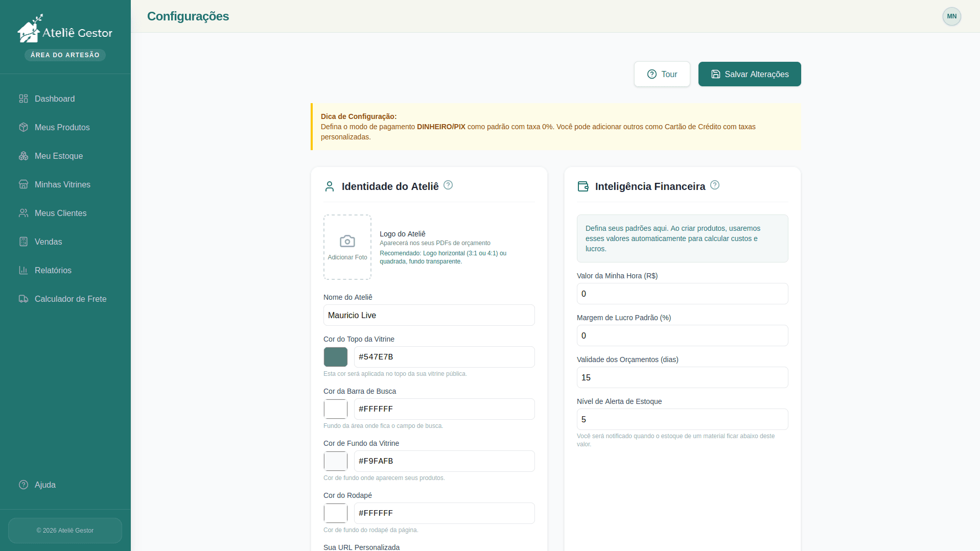Pick the Cor do Topo da Vitrine swatch
Screen dimensions: 980x551
336,357
